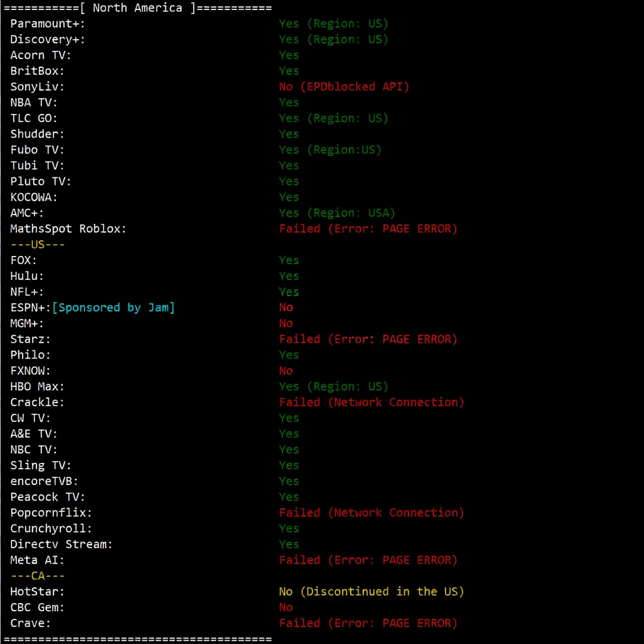Click the Discovery+ label
Image resolution: width=644 pixels, height=644 pixels.
[48, 40]
